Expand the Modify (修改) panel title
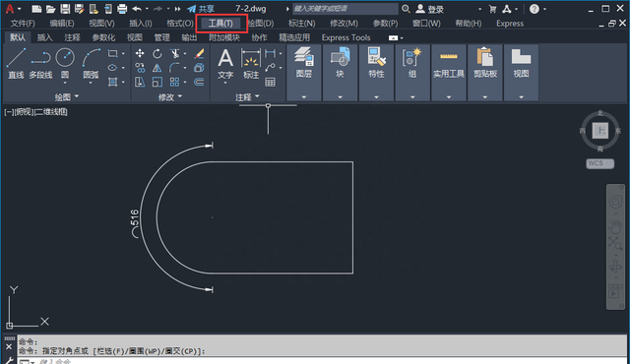This screenshot has width=630, height=364. (170, 96)
